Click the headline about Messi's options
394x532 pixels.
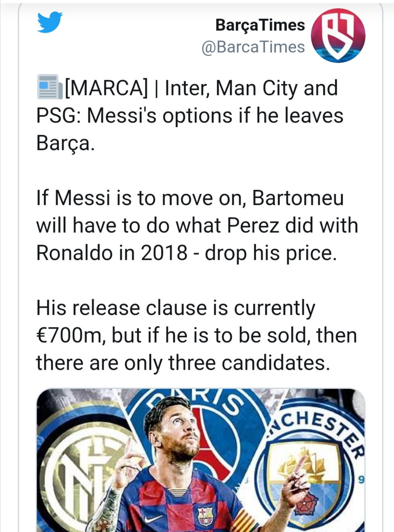point(190,115)
